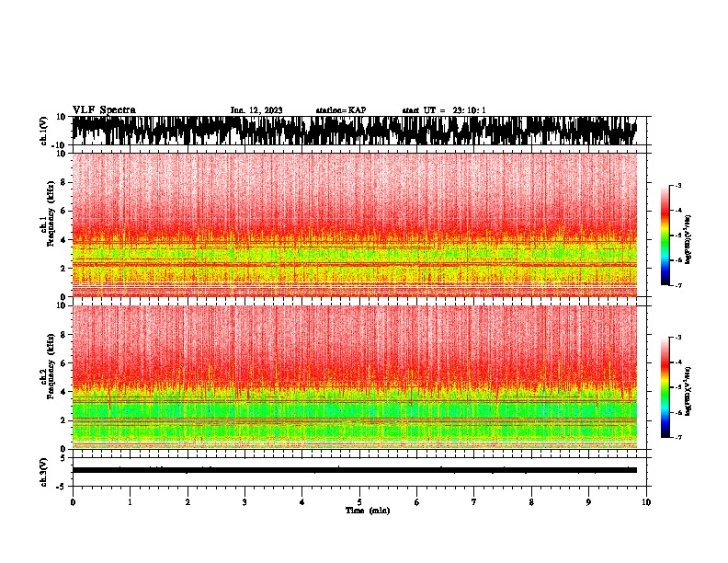Click the 7 tick label on the Time axis
The width and height of the screenshot is (728, 563).
[474, 502]
